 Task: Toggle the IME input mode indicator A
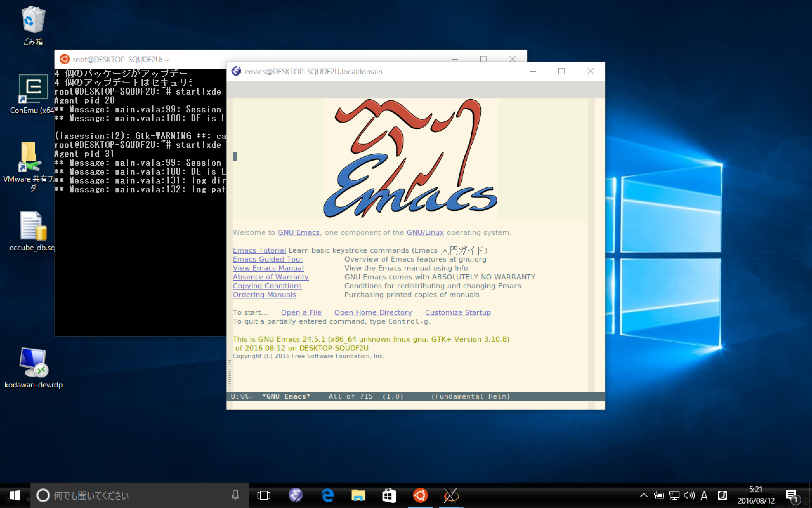pyautogui.click(x=704, y=495)
